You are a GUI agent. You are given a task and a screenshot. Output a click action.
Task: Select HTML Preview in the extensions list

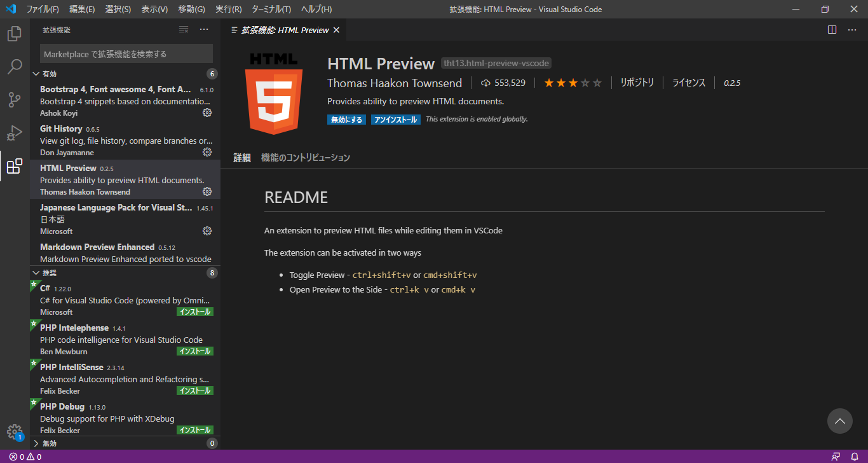[125, 179]
